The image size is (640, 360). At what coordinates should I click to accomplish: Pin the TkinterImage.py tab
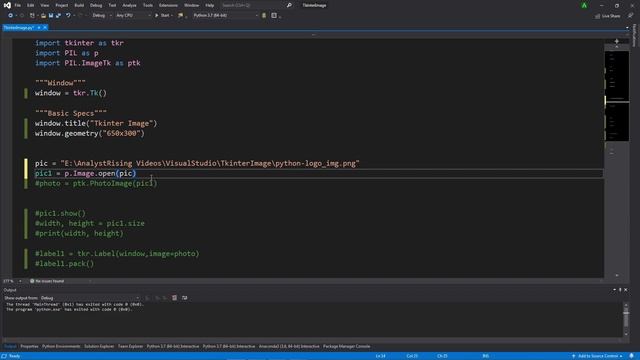coord(39,28)
